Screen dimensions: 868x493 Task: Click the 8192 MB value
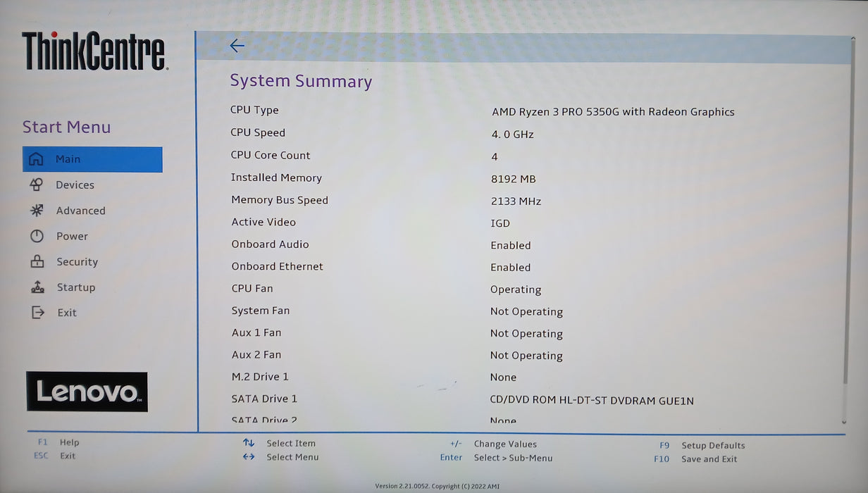tap(514, 179)
